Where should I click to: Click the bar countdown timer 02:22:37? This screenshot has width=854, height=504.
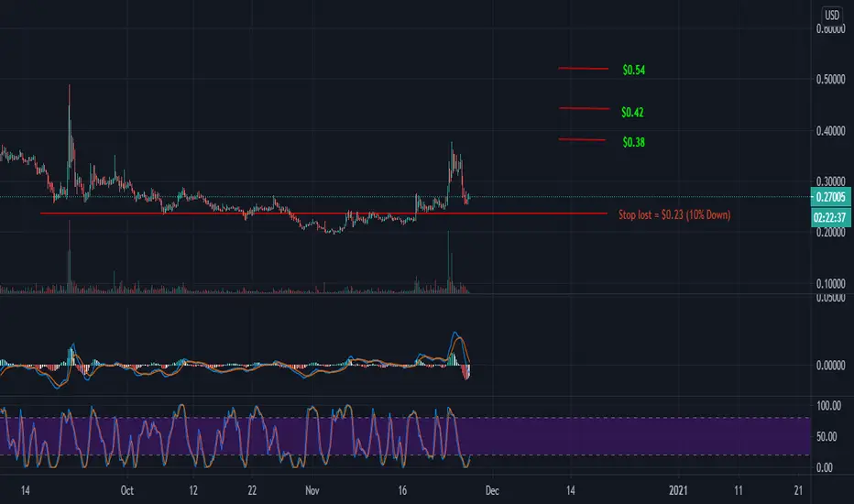[x=830, y=217]
